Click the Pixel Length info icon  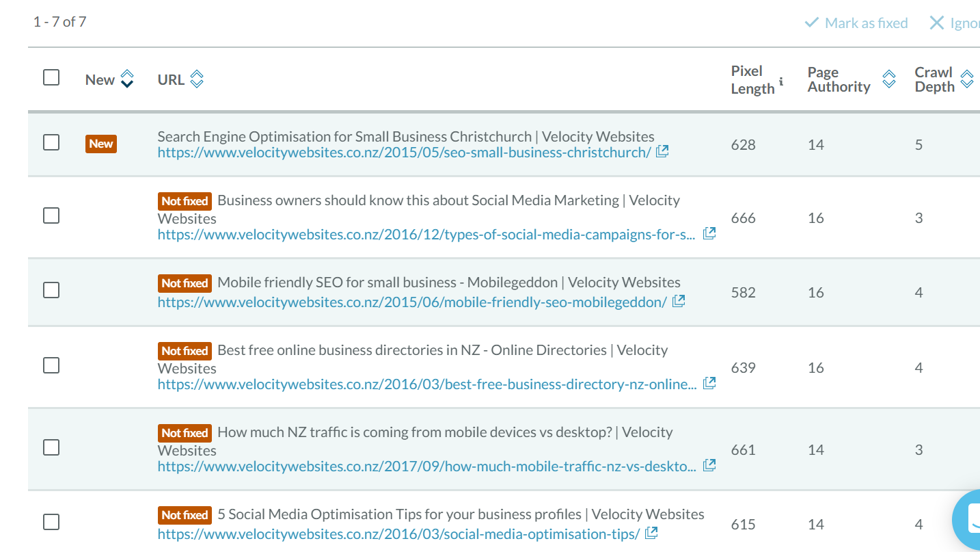point(781,82)
